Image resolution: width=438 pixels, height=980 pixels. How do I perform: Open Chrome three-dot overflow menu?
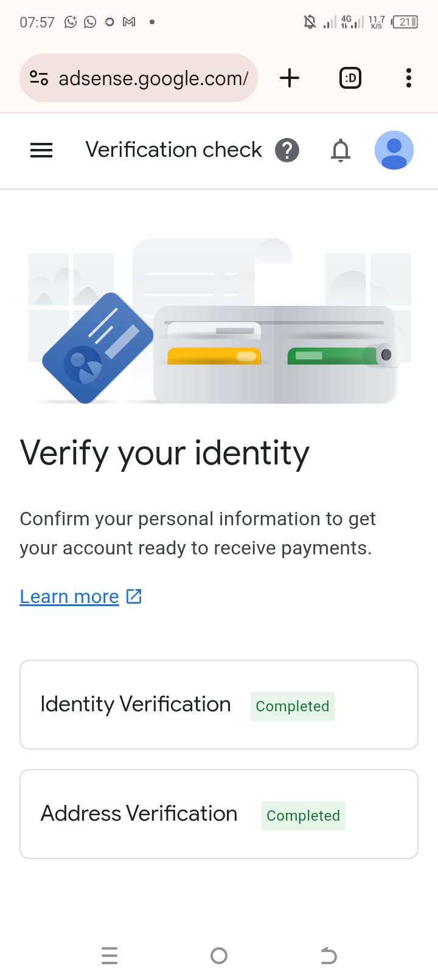409,78
